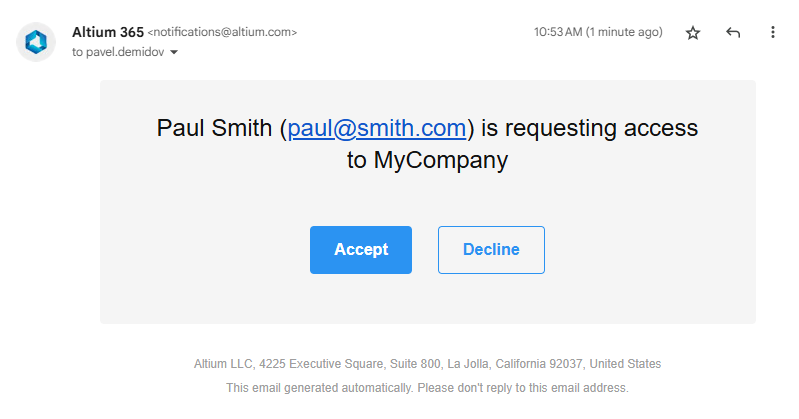The height and width of the screenshot is (419, 799).
Task: Click the 'to pavel.demidov' recipient text
Action: pyautogui.click(x=118, y=52)
